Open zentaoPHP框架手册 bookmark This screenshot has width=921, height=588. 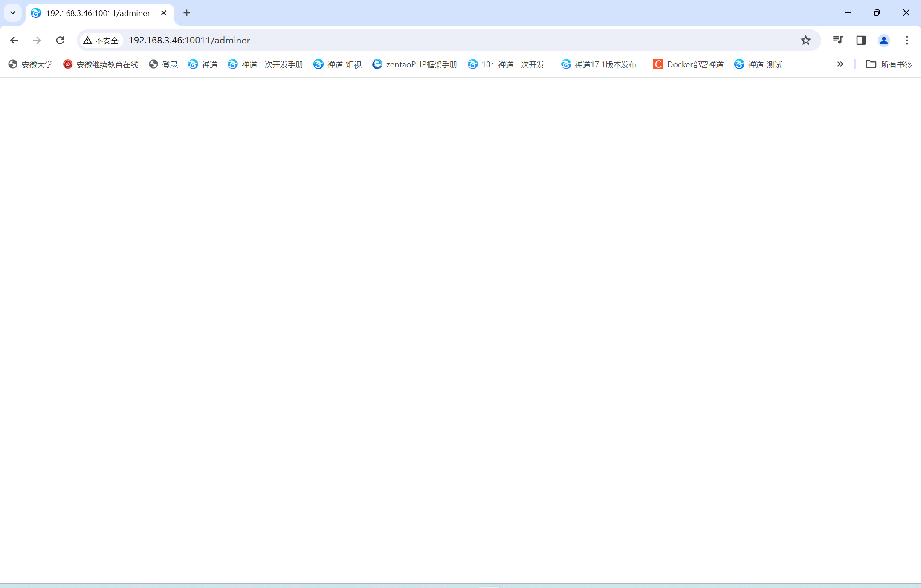[414, 64]
